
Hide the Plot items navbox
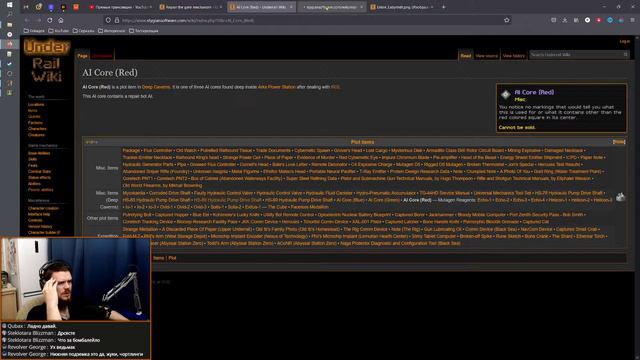[619, 142]
